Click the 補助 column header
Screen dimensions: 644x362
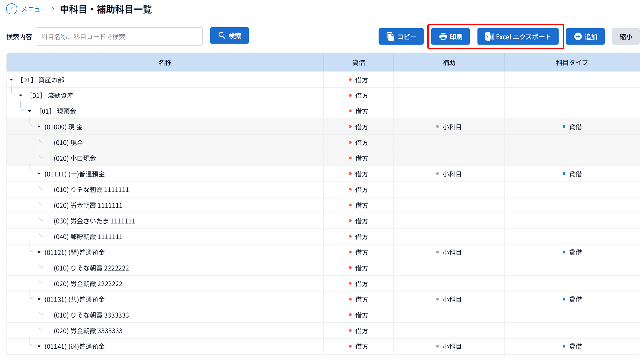(449, 62)
